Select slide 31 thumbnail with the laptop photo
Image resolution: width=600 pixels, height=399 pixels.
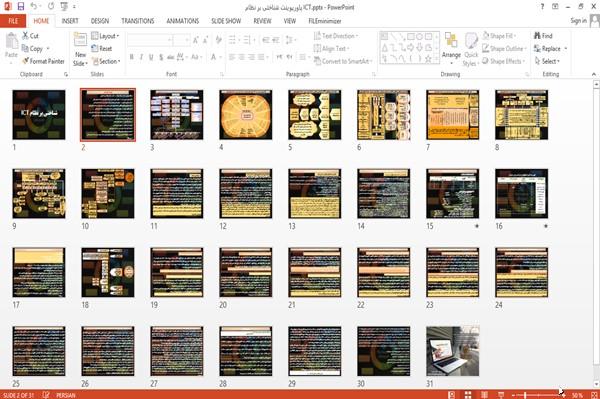[x=453, y=351]
